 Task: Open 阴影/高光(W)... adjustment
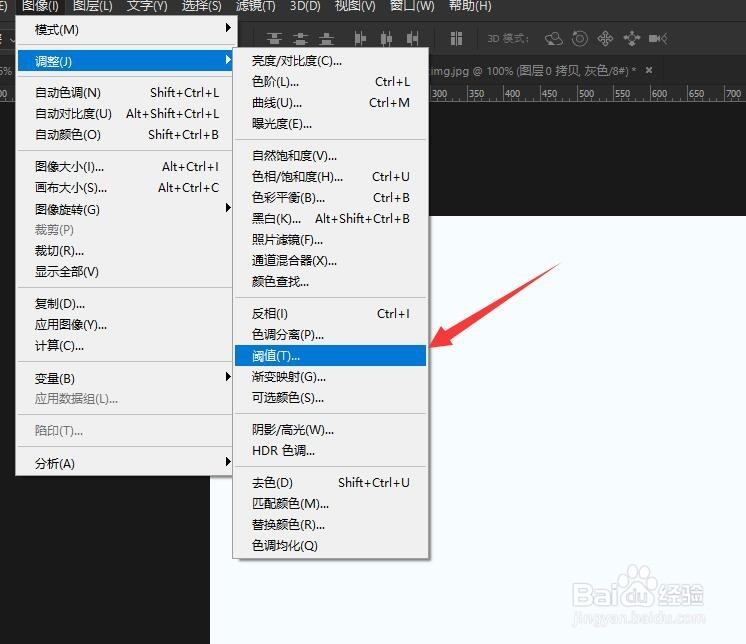pyautogui.click(x=331, y=429)
